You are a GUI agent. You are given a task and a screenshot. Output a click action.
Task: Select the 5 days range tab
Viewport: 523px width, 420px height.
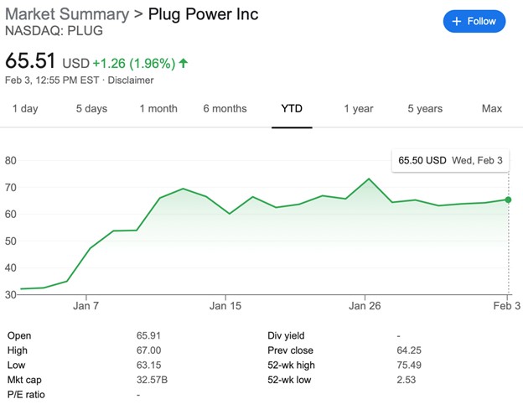91,109
